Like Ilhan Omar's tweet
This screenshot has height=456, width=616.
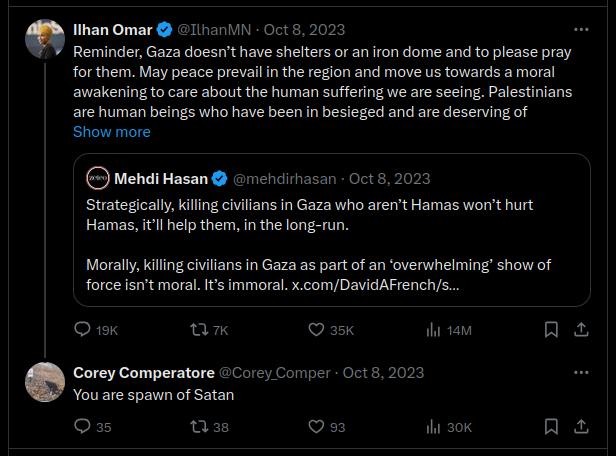[317, 330]
